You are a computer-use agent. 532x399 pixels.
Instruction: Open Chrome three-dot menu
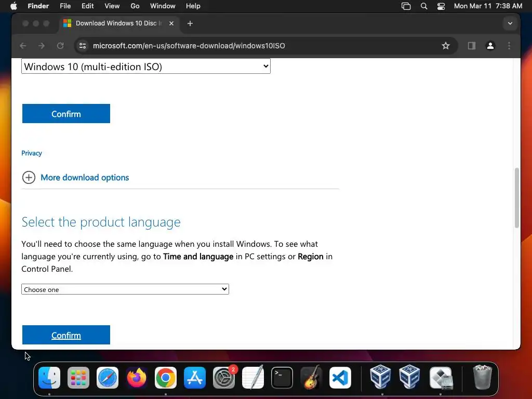click(509, 46)
